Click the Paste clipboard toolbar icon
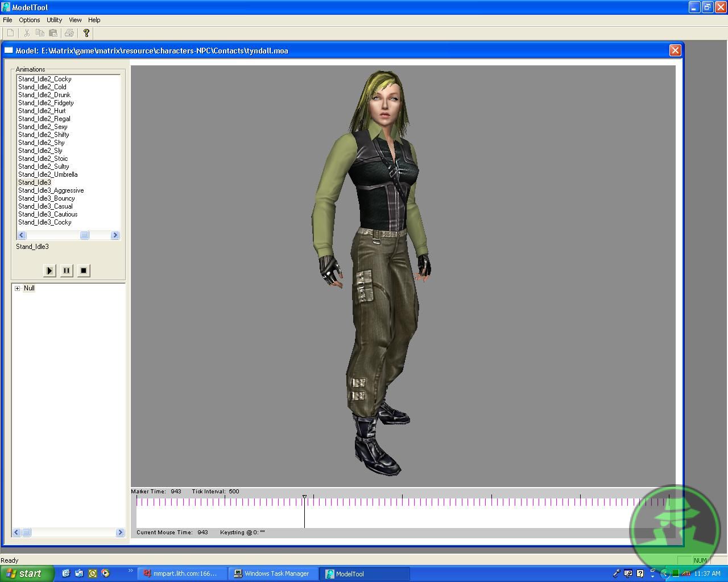The image size is (728, 582). pyautogui.click(x=53, y=34)
